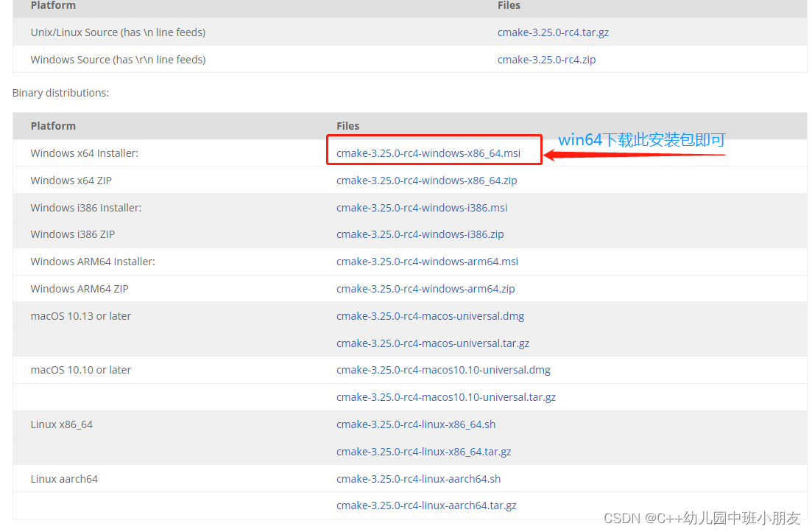Select 'Windows i386 Installer:' platform text

[x=86, y=207]
